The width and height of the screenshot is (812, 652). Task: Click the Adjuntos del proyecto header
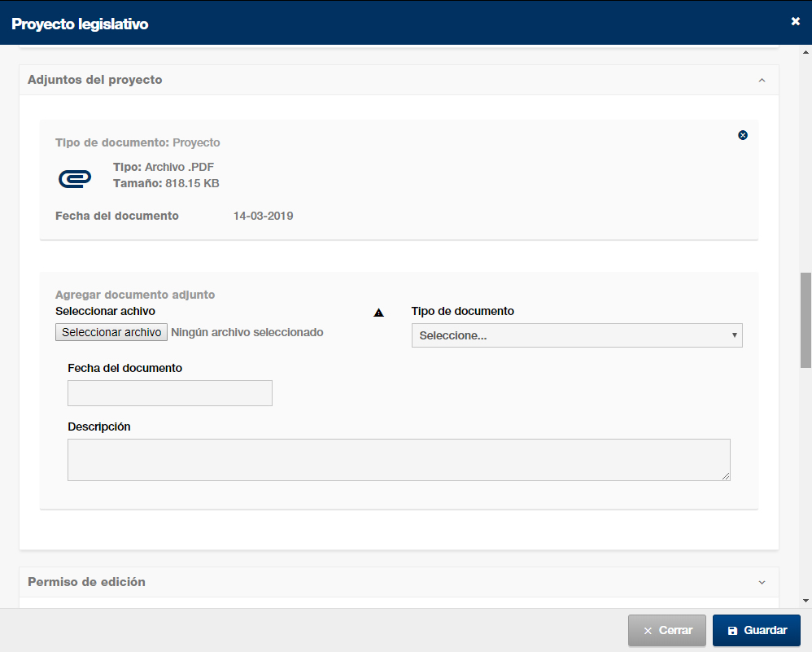click(x=399, y=80)
